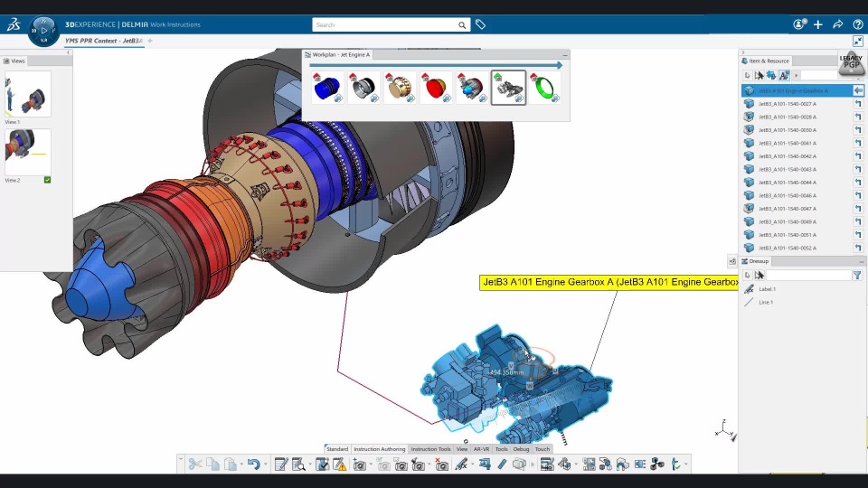Image resolution: width=868 pixels, height=488 pixels.
Task: Click the Undo arrow icon
Action: pyautogui.click(x=253, y=465)
